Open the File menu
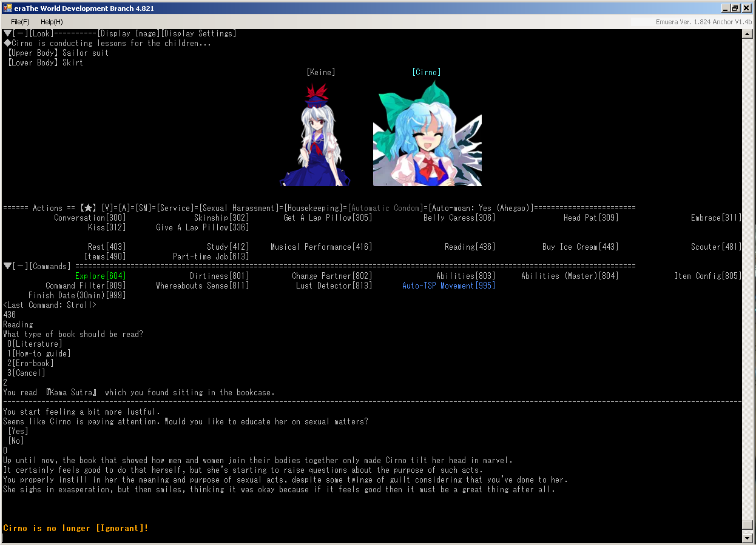This screenshot has height=545, width=756. (x=20, y=22)
